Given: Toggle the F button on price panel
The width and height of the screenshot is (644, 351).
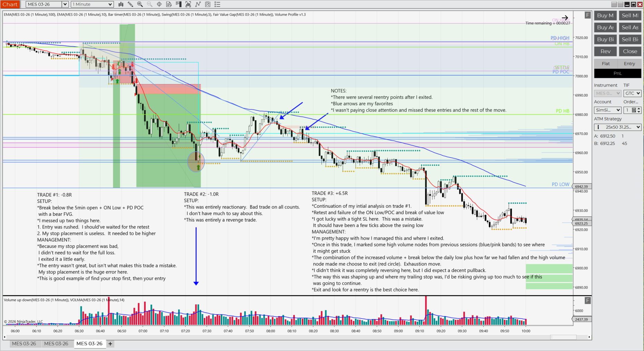Looking at the screenshot, I should [588, 15].
